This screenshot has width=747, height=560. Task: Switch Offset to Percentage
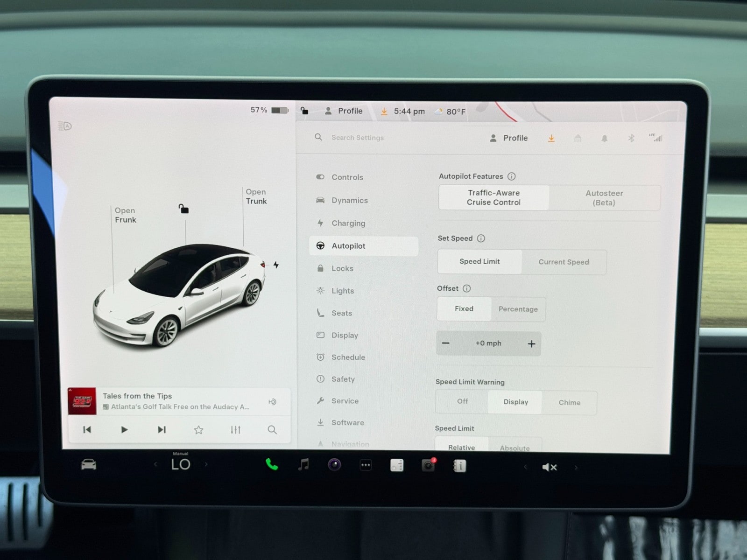[x=518, y=309]
